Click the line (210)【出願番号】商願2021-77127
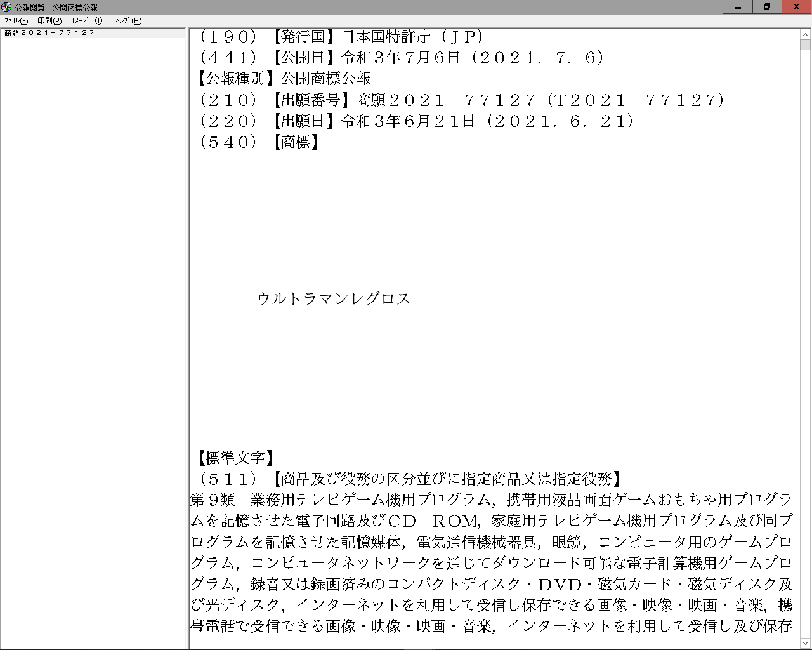The width and height of the screenshot is (812, 650). [461, 100]
